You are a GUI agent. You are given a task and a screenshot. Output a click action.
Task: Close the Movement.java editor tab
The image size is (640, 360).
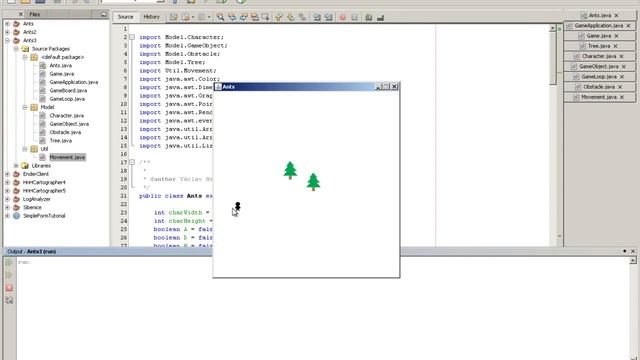[622, 97]
